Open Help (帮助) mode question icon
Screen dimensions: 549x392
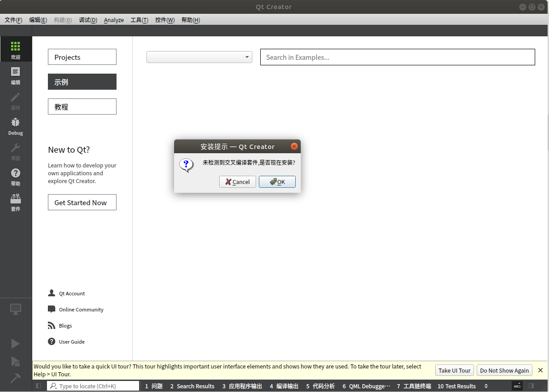point(16,176)
